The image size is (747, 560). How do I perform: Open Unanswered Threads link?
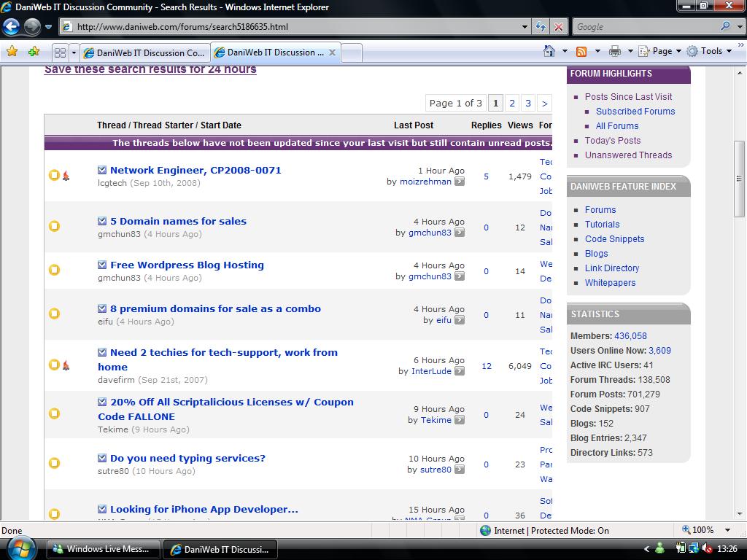pyautogui.click(x=628, y=155)
